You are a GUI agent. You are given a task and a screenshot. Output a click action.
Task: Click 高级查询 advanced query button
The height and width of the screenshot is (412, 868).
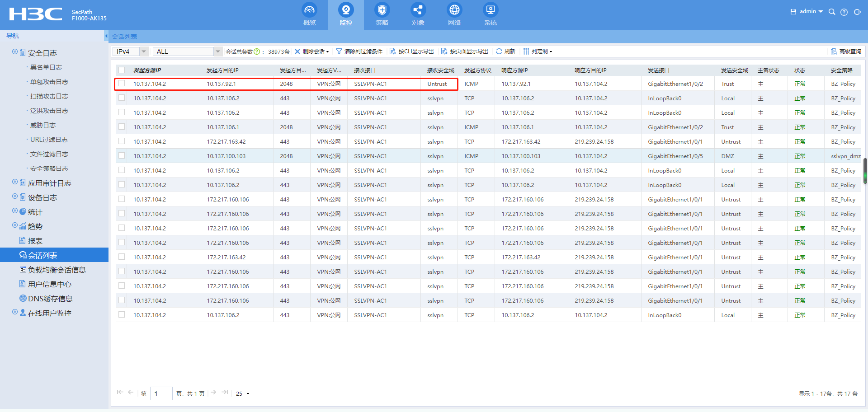[846, 51]
